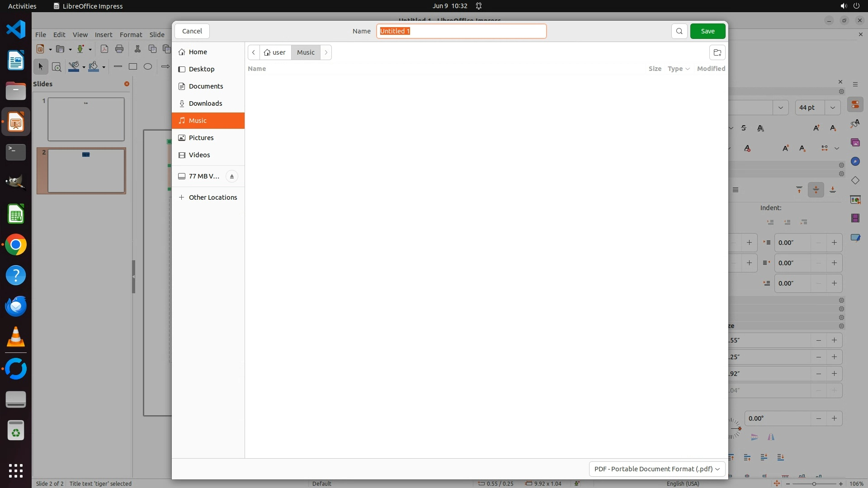Eject the 77 MB volume
Screen dimensions: 868x488
tap(231, 176)
